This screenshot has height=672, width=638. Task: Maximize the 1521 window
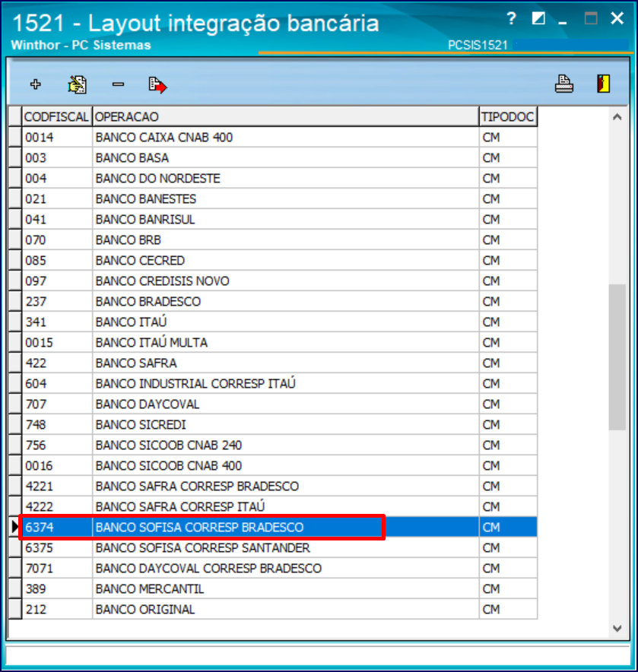[x=592, y=18]
